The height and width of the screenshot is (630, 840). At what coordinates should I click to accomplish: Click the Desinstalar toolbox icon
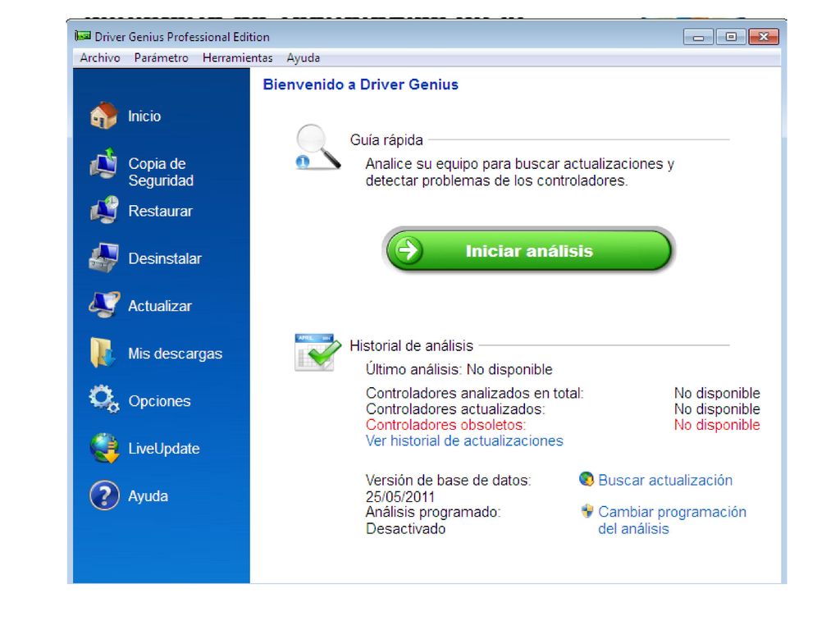point(104,258)
